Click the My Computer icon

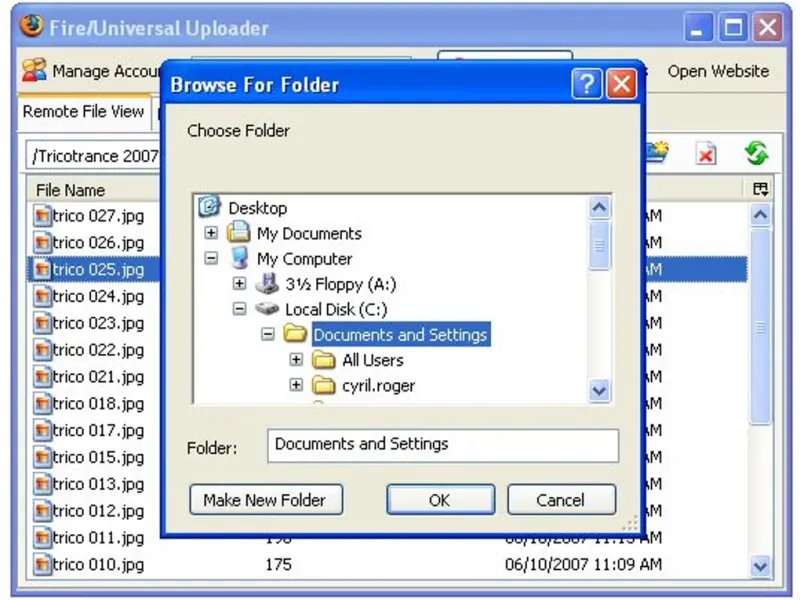coord(239,258)
